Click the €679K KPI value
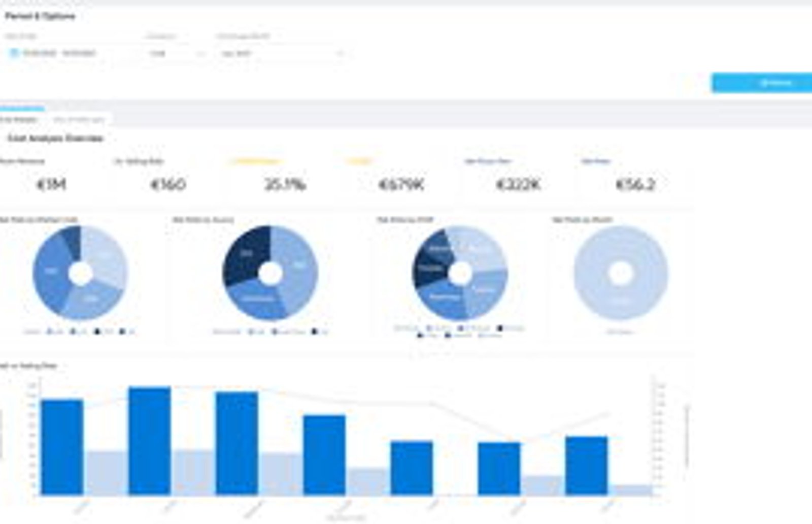The width and height of the screenshot is (812, 524). pos(401,184)
